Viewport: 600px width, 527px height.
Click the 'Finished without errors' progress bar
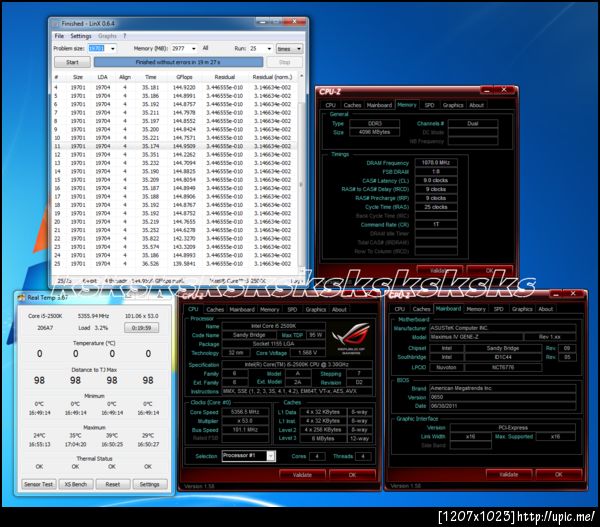(178, 62)
